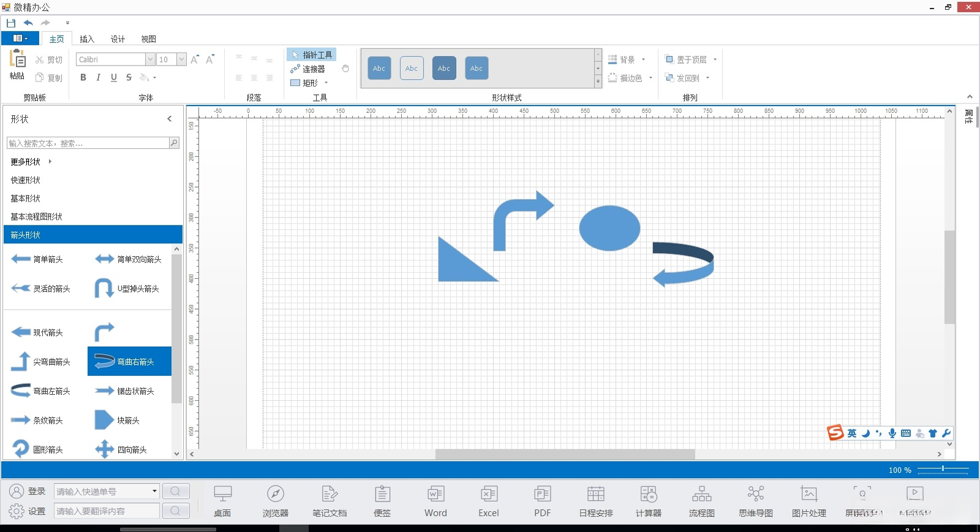Screen dimensions: 980x532
Task: Click the undo arrow icon
Action: [28, 23]
